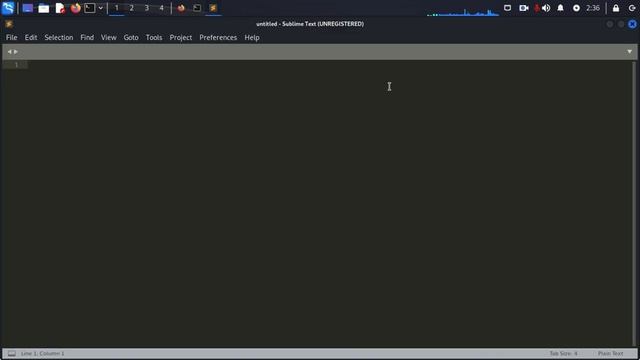This screenshot has height=360, width=640.
Task: Open the View menu
Action: [x=109, y=38]
